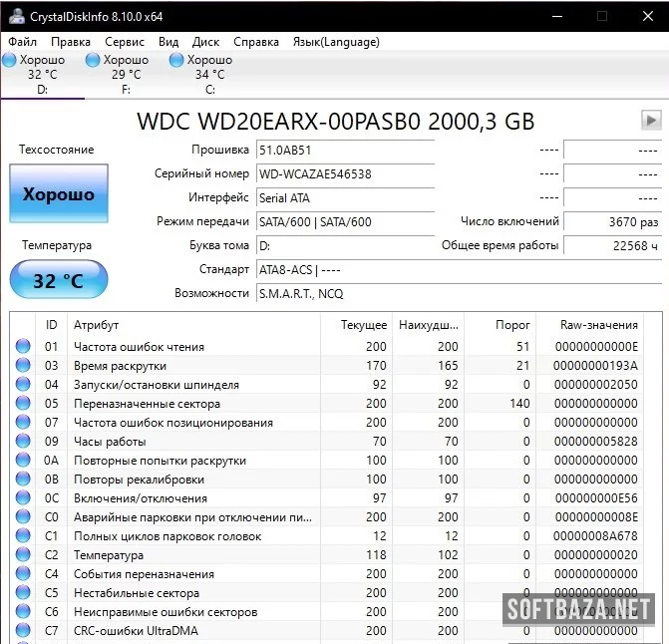Click the Raw-значения column header

point(598,325)
